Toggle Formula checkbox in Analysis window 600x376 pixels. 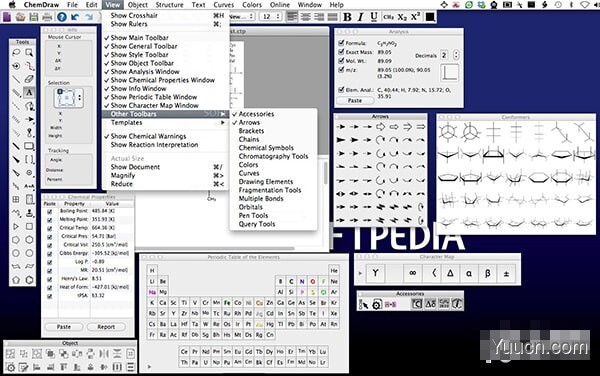pyautogui.click(x=341, y=43)
